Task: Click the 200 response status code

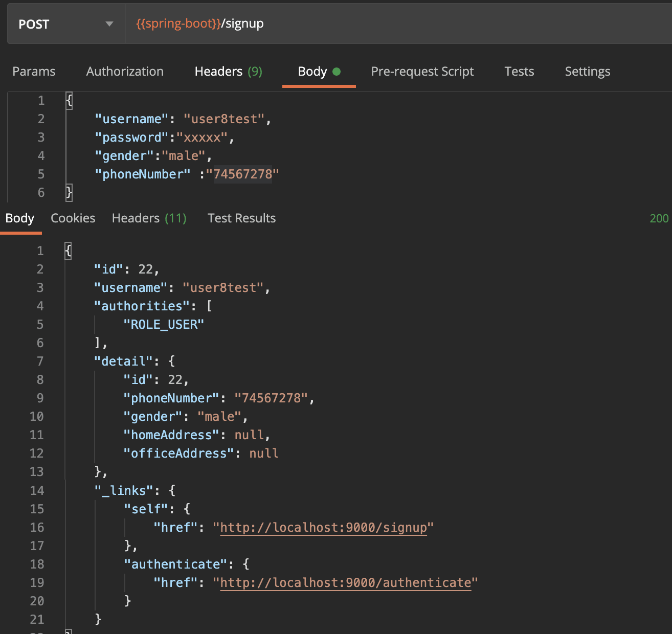Action: [659, 218]
